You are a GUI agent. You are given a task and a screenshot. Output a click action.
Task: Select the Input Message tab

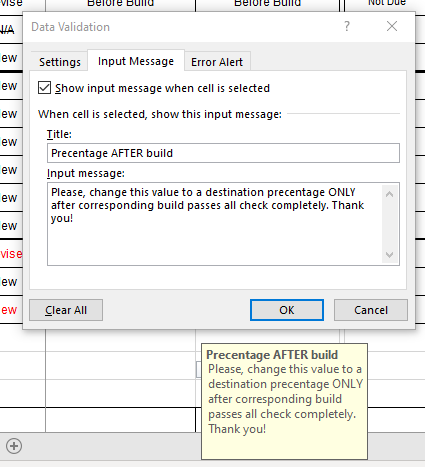pyautogui.click(x=136, y=61)
